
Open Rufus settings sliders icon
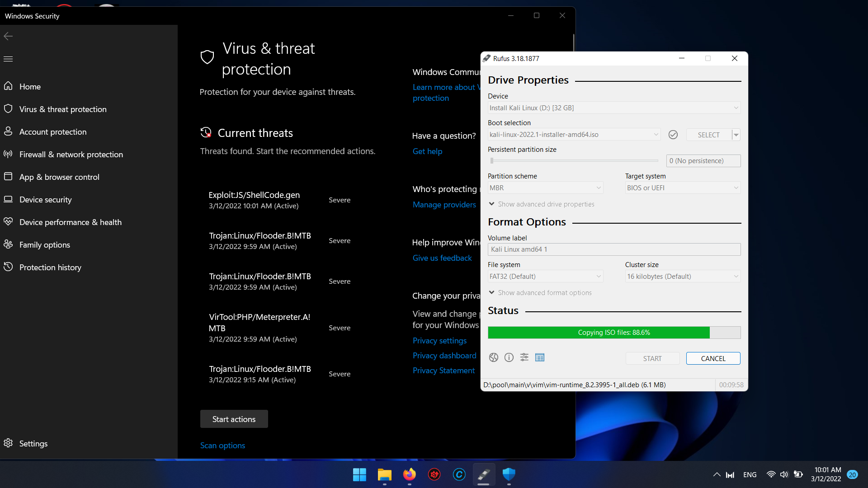pyautogui.click(x=524, y=357)
